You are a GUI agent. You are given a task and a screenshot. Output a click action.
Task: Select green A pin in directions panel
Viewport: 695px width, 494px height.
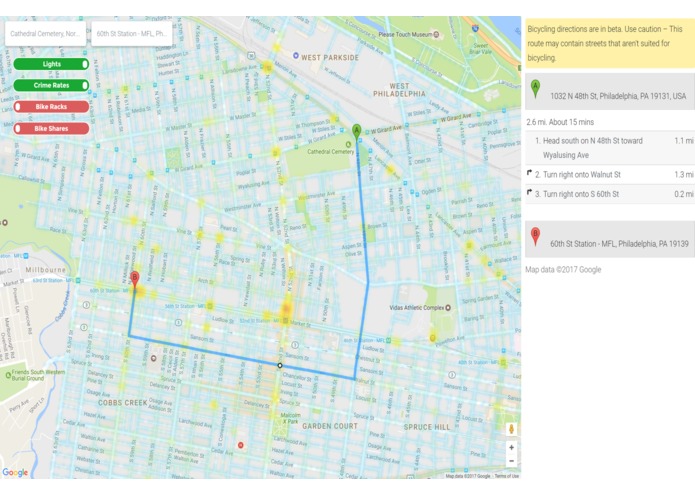coord(535,89)
